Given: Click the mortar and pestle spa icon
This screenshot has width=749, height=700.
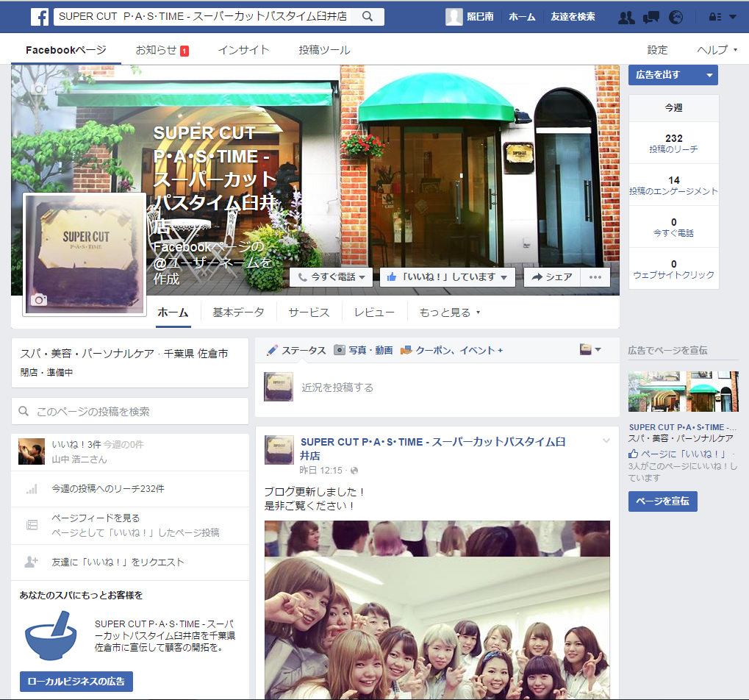Looking at the screenshot, I should tap(51, 635).
